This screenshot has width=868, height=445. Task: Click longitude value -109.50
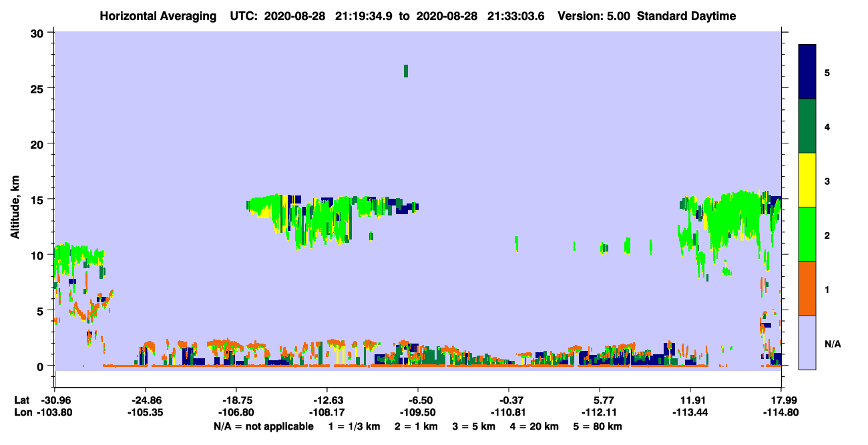418,412
